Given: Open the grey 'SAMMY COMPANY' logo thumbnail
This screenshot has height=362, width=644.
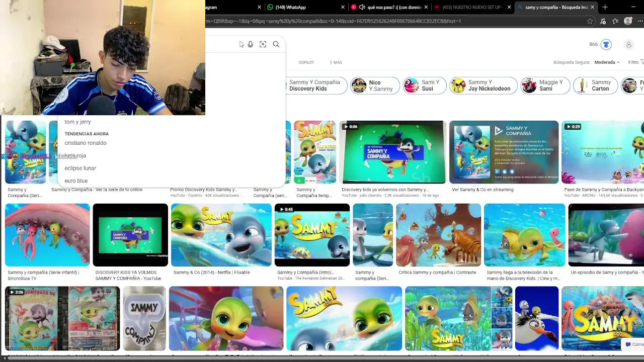Looking at the screenshot, I should pos(144,318).
